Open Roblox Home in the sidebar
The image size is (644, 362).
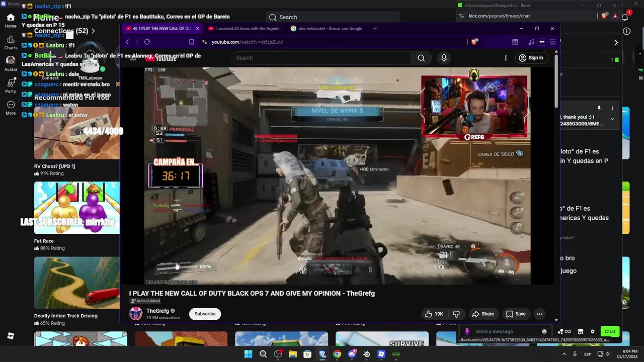point(11,21)
